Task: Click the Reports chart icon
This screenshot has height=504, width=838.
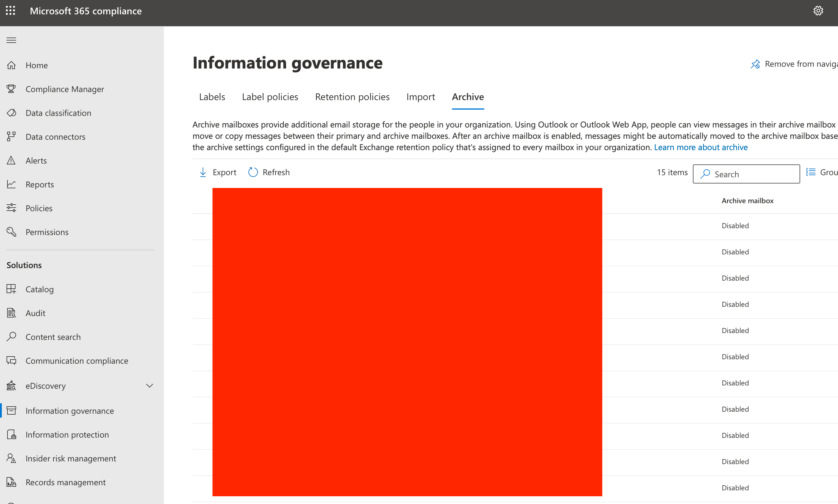Action: [x=11, y=184]
